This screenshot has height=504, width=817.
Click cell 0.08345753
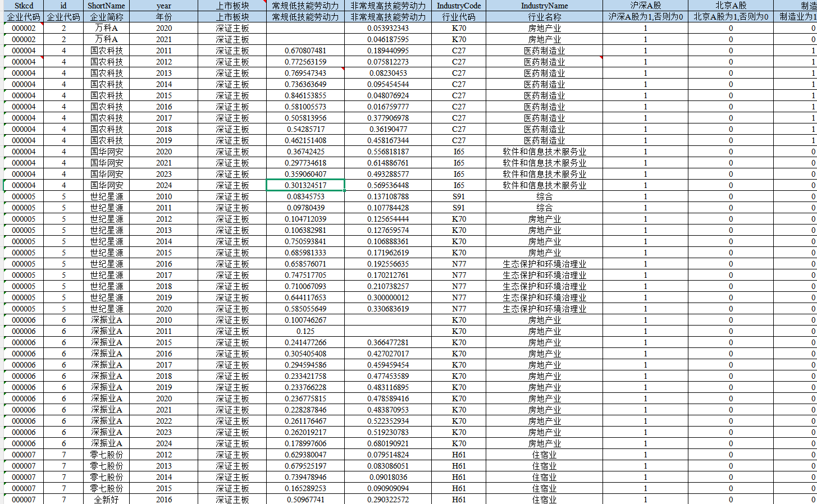click(305, 196)
